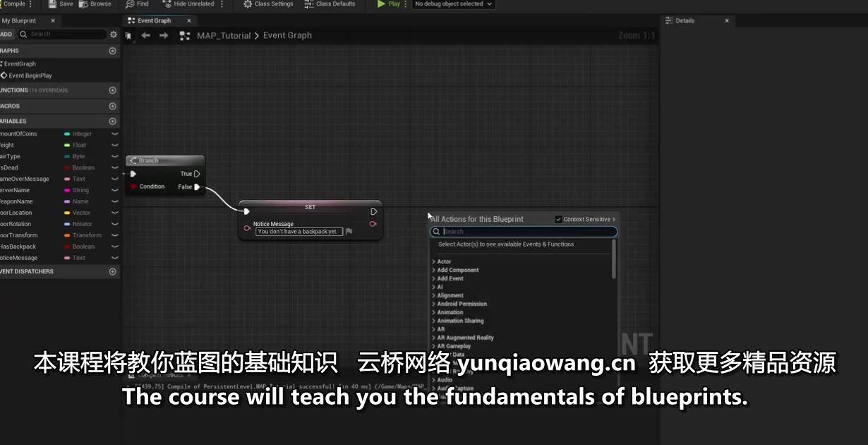The image size is (868, 445).
Task: Add a new event dispatcher with plus
Action: pos(112,271)
